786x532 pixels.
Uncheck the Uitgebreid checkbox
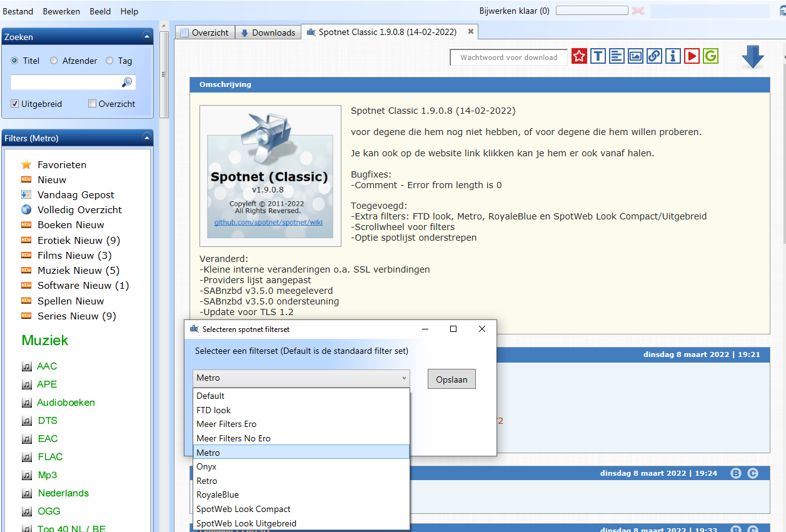pos(15,104)
